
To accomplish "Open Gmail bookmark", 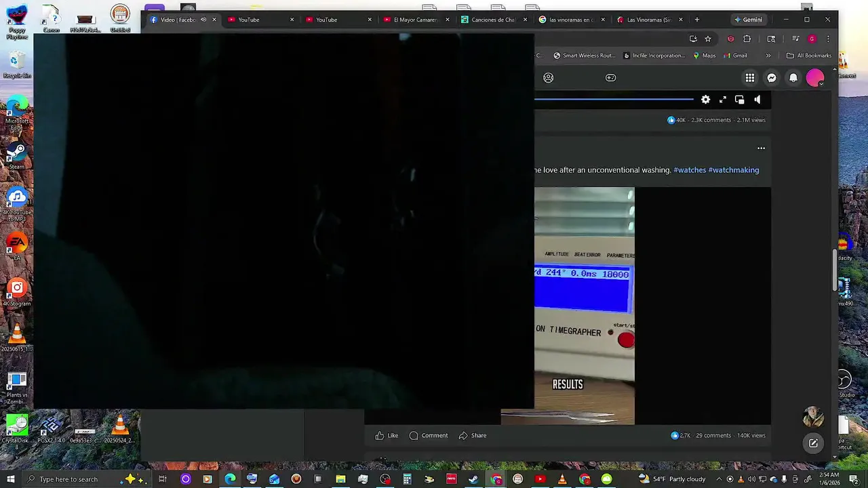I will point(735,56).
